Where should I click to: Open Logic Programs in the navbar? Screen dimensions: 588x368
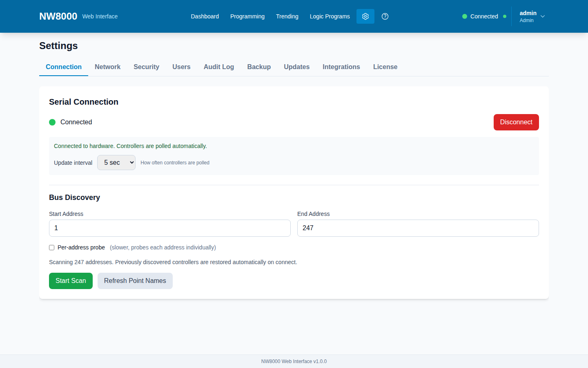pyautogui.click(x=330, y=16)
